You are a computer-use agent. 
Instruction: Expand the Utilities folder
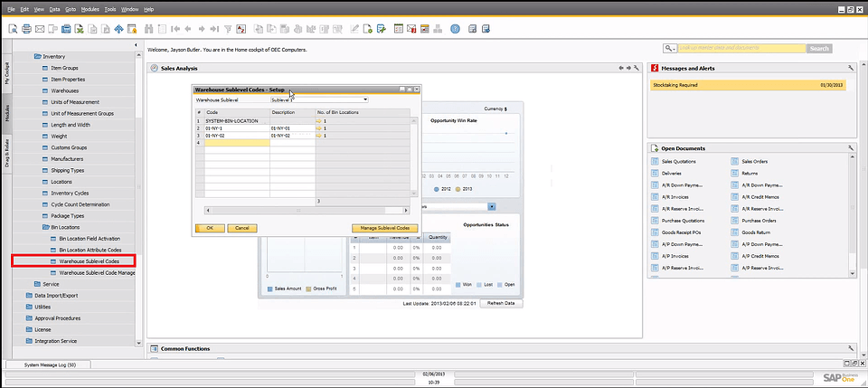click(x=30, y=308)
